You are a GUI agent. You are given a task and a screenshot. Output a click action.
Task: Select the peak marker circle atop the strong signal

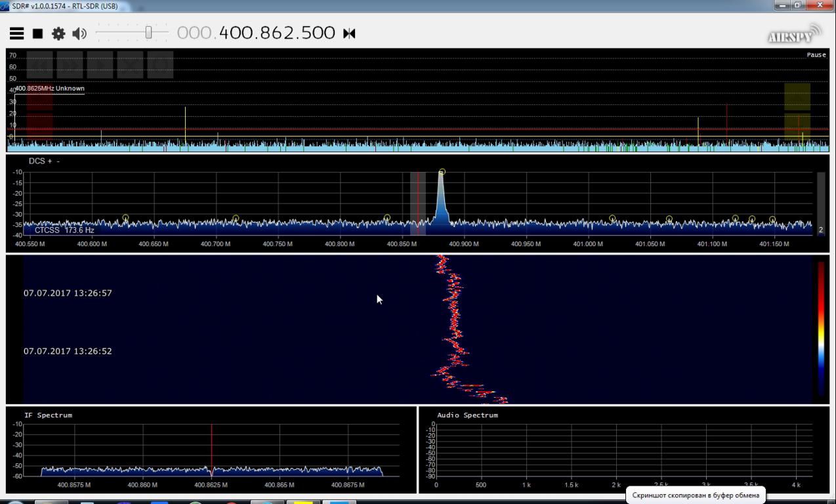point(442,172)
